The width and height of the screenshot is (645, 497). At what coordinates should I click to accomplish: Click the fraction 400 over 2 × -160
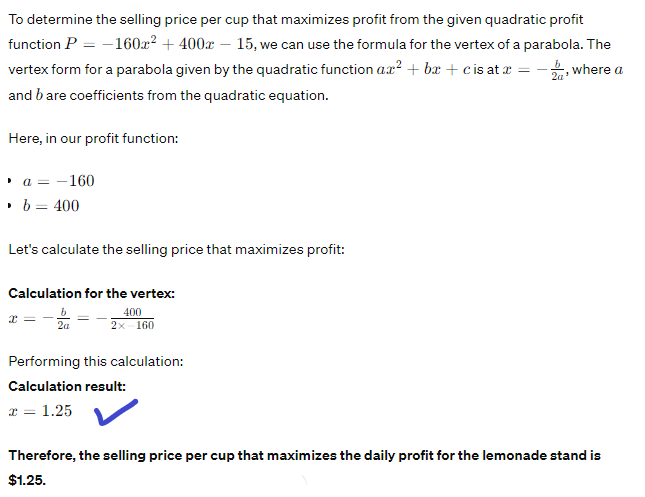pos(131,319)
